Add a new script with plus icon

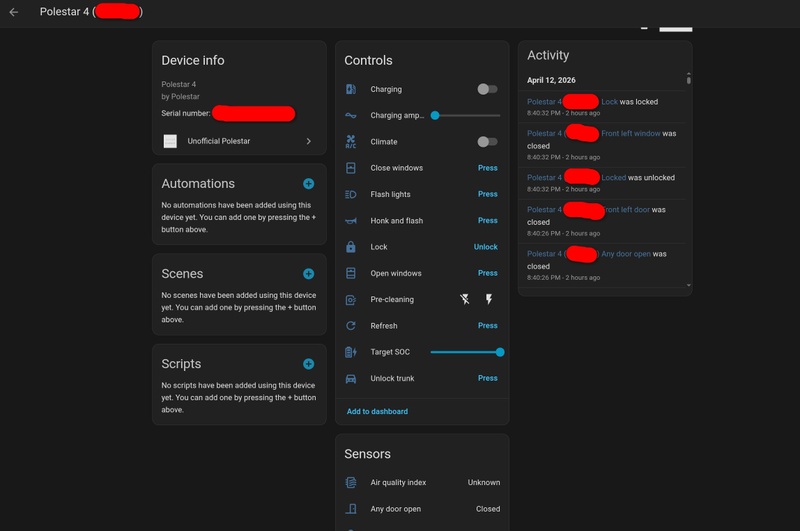point(309,364)
